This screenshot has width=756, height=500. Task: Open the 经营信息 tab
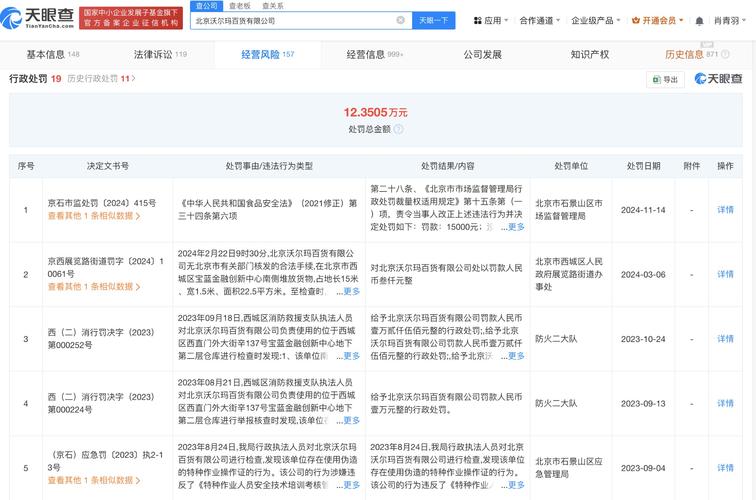[375, 54]
